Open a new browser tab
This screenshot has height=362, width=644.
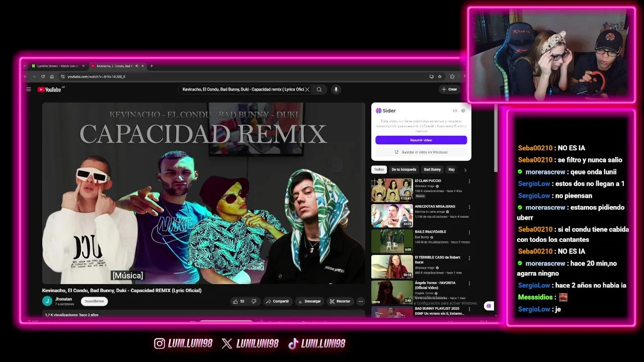[151, 66]
